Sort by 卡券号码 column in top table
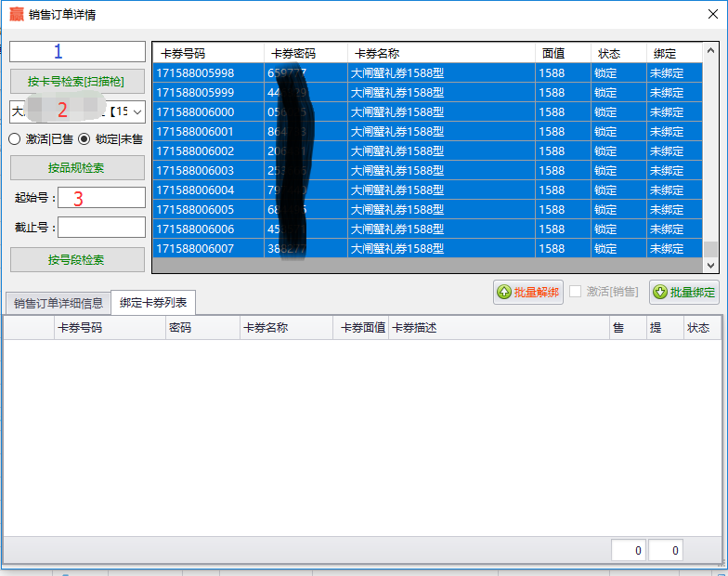 [x=208, y=54]
